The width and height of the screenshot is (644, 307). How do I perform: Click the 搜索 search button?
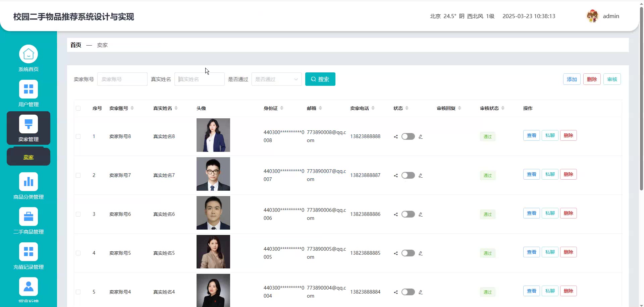point(320,79)
